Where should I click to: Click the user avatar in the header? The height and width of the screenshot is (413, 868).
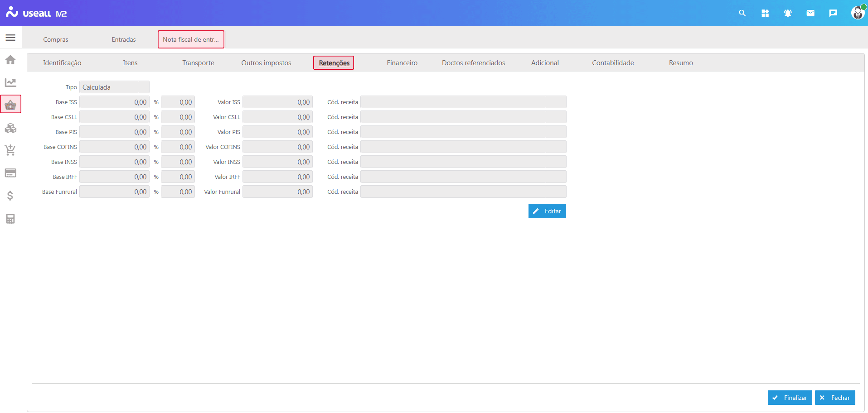click(857, 13)
